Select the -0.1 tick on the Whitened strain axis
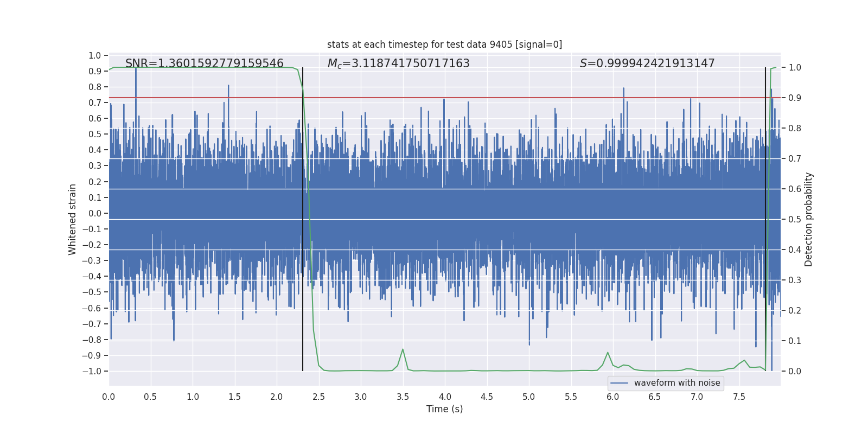Screen dimensions: 868x434 click(x=92, y=229)
